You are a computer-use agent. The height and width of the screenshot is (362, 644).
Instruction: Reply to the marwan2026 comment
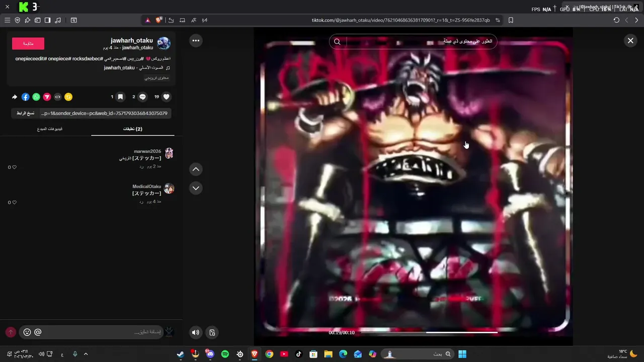[141, 166]
